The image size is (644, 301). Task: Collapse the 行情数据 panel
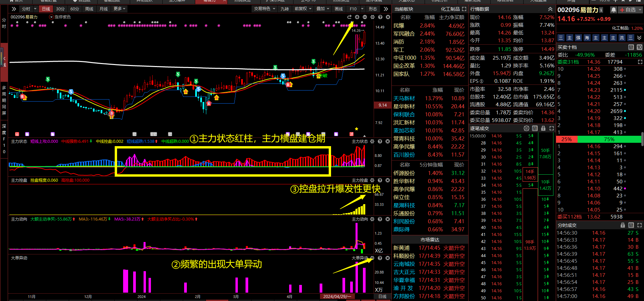[550, 9]
